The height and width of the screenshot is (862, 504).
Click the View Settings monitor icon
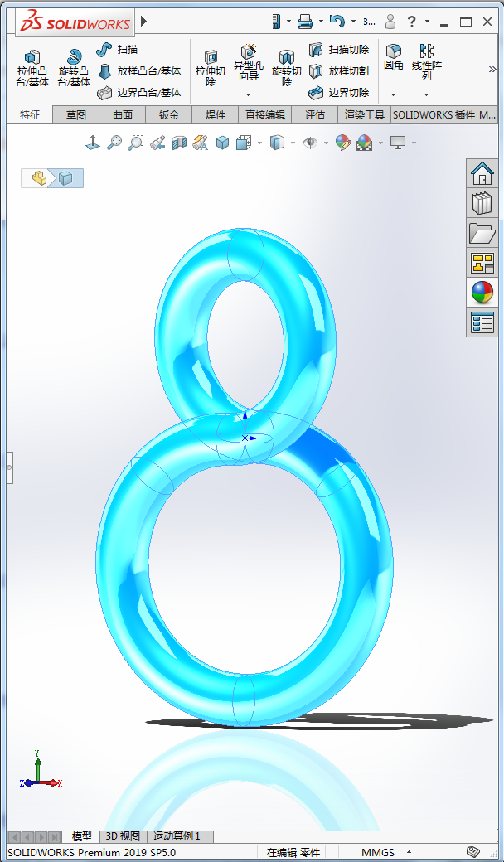pyautogui.click(x=398, y=143)
